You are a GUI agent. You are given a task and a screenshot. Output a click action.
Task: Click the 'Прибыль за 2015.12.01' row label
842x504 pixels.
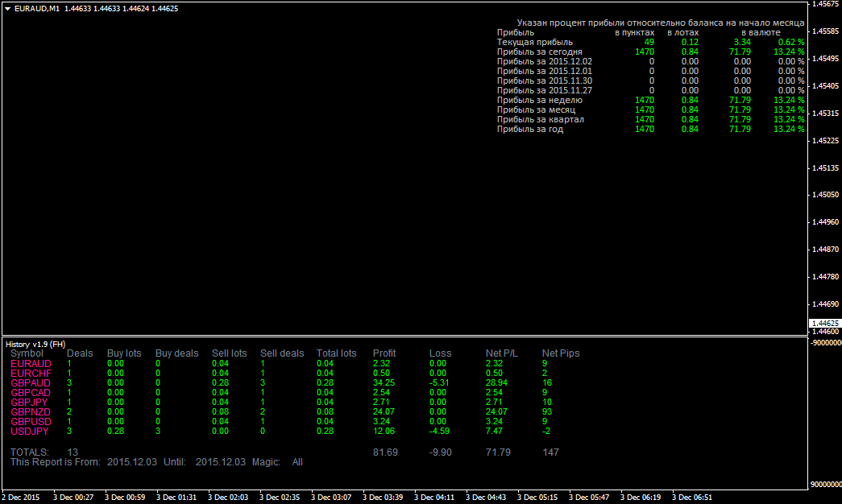tap(545, 71)
